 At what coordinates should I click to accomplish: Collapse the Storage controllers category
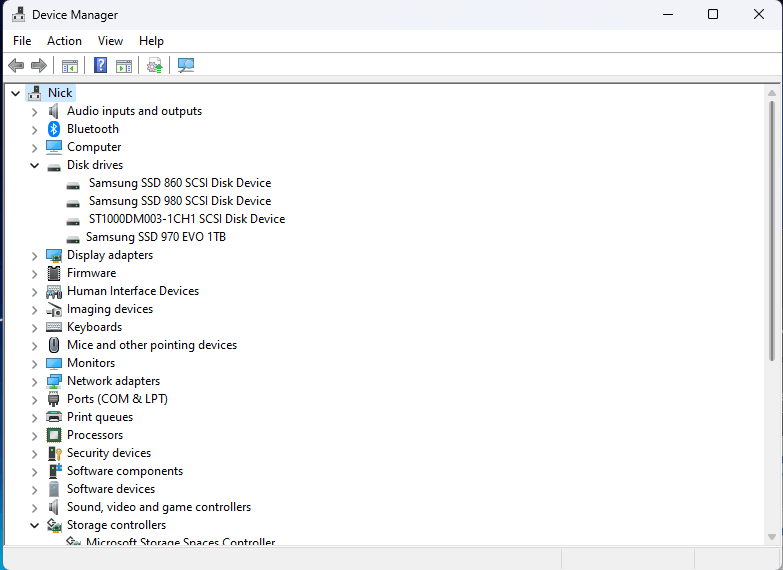click(x=34, y=526)
